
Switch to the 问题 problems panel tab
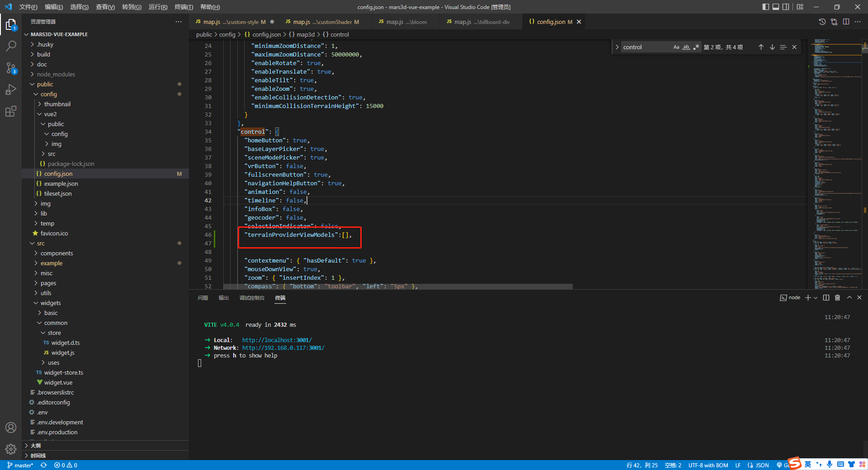coord(203,298)
